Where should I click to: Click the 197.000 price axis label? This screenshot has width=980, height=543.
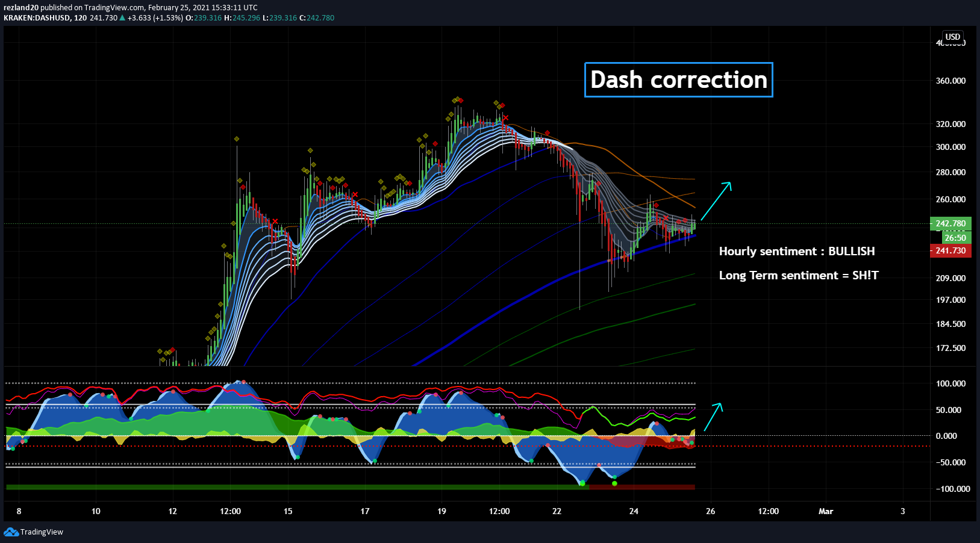pos(950,300)
